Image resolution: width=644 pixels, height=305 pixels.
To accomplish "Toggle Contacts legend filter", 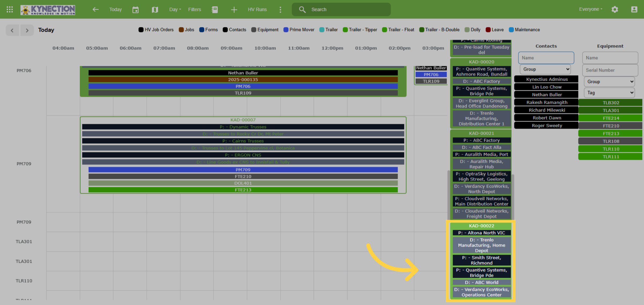I will click(234, 30).
